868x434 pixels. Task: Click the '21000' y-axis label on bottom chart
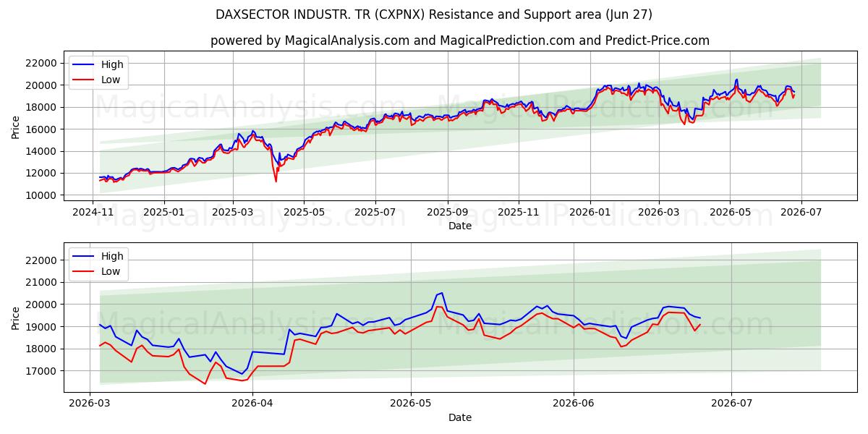point(41,282)
